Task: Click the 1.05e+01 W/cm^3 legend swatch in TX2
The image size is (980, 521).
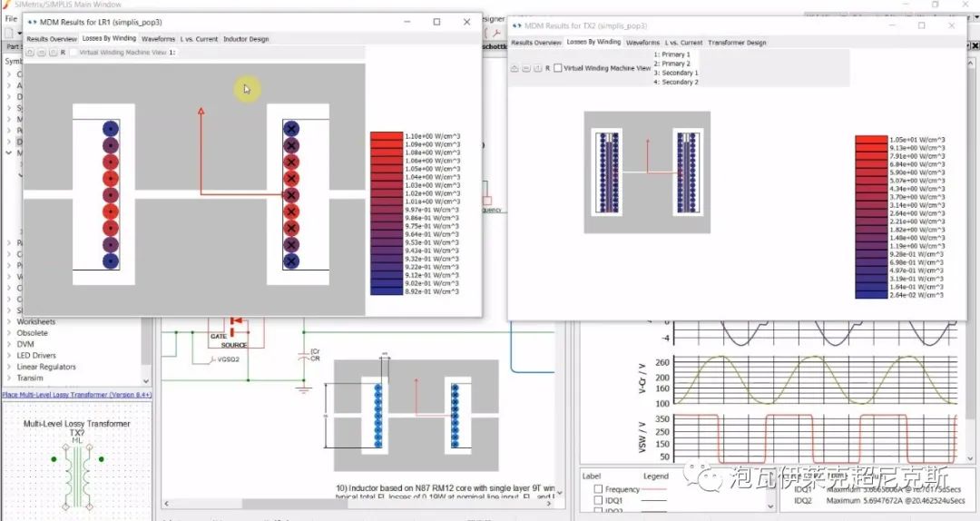Action: (x=871, y=140)
